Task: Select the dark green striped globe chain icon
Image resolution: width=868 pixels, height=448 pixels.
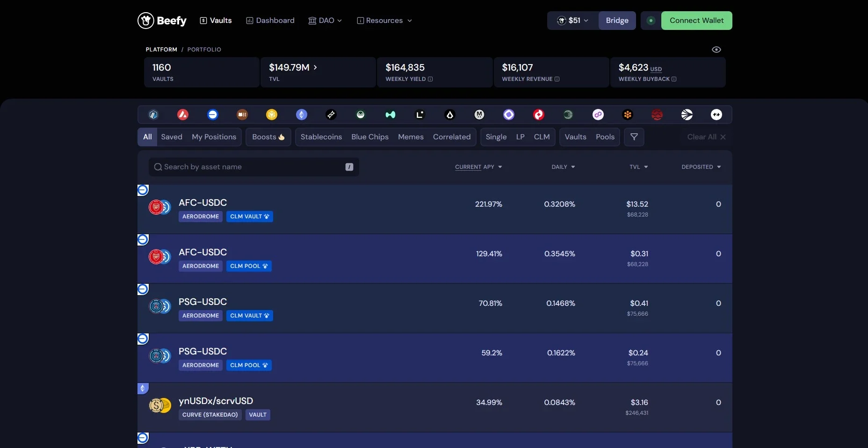Action: (x=568, y=115)
